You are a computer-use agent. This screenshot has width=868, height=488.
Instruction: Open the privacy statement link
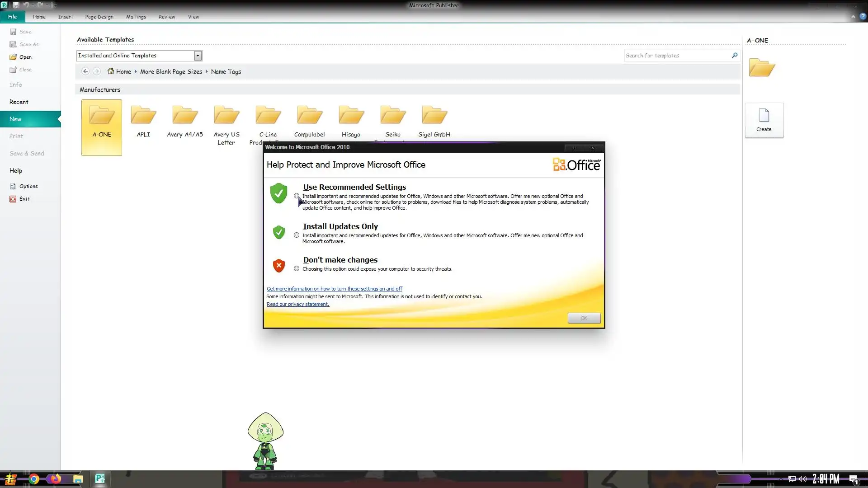click(x=298, y=304)
